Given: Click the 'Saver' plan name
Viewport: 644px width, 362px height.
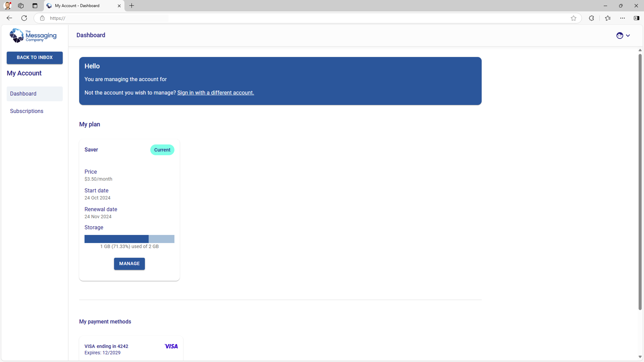Looking at the screenshot, I should 91,150.
